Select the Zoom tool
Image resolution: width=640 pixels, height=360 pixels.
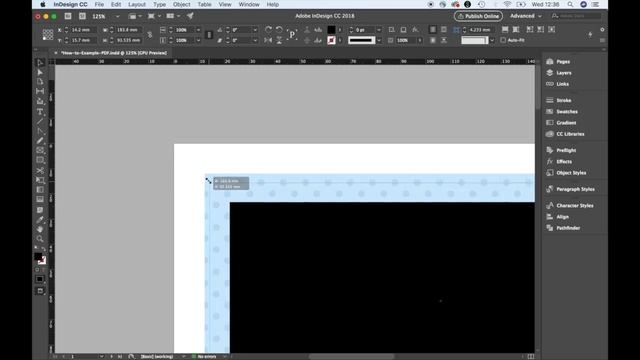pyautogui.click(x=40, y=239)
